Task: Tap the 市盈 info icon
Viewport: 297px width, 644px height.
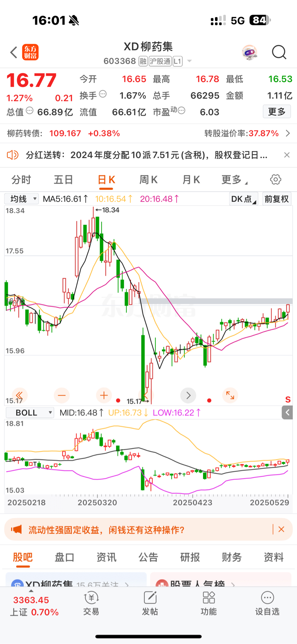Action: [x=181, y=111]
